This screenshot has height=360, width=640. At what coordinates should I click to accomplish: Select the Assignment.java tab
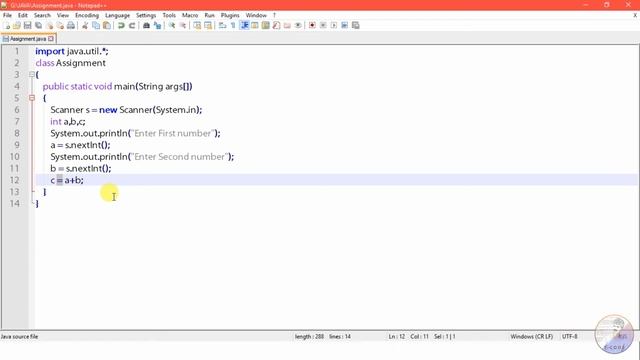point(28,39)
